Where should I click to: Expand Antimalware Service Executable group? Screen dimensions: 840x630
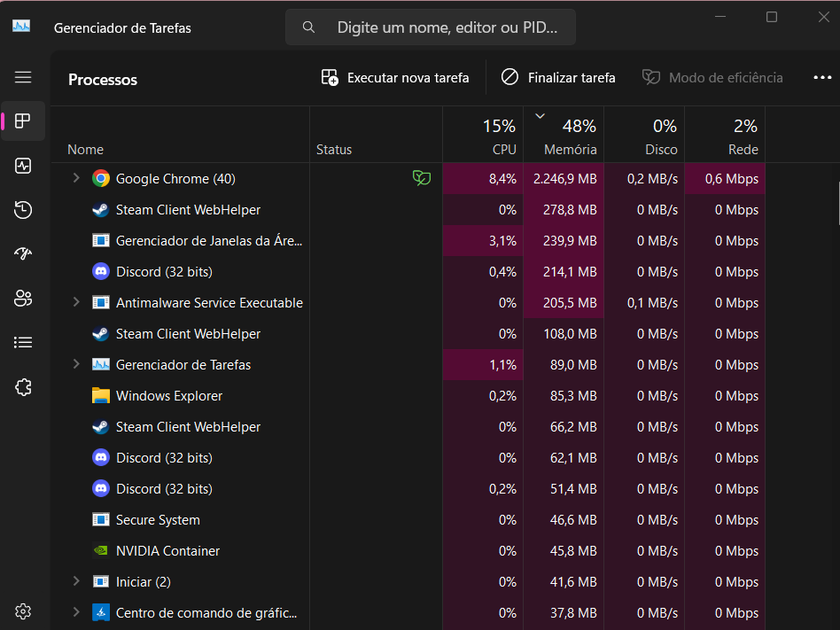point(76,302)
